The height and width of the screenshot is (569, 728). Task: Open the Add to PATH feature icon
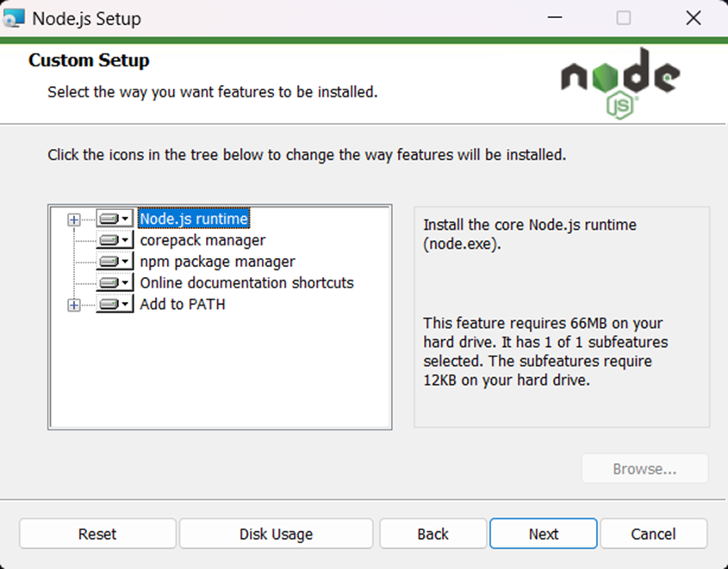[x=115, y=304]
